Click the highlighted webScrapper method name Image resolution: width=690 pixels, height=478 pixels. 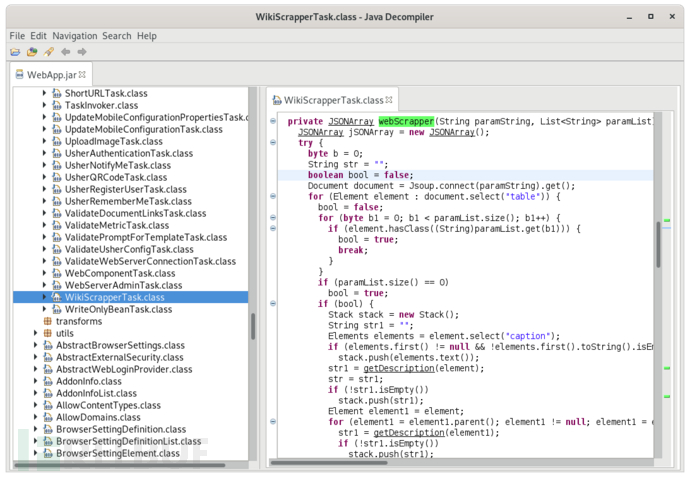click(406, 121)
